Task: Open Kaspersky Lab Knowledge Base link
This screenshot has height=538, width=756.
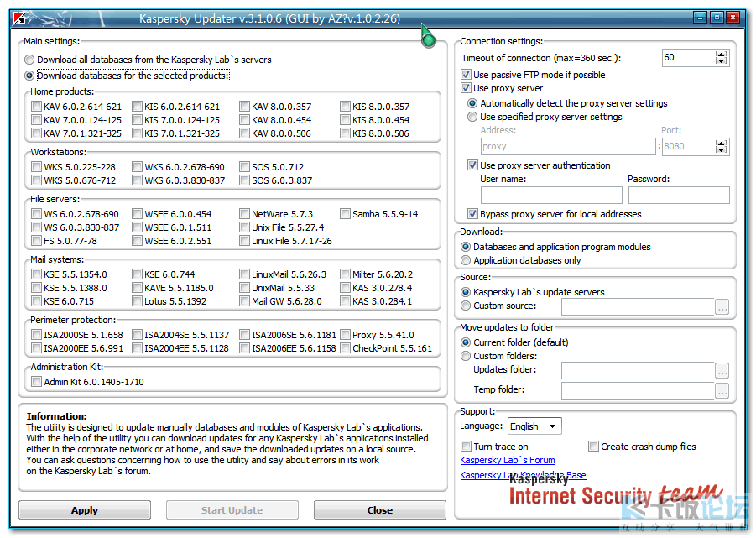Action: [523, 475]
